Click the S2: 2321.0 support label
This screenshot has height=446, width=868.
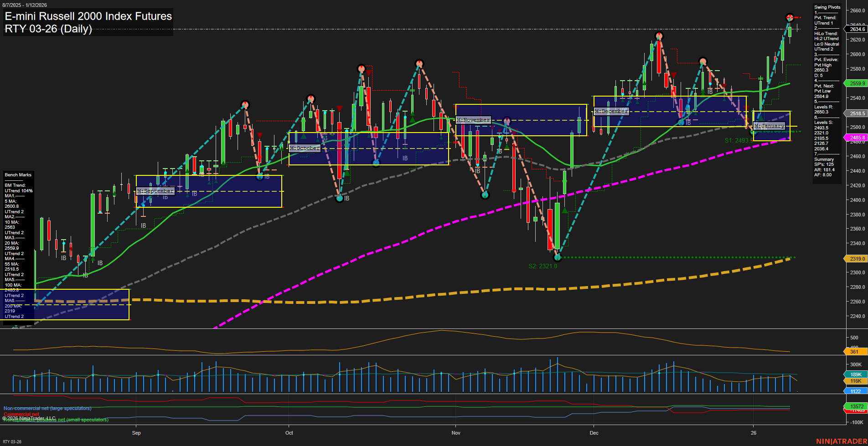(x=543, y=266)
